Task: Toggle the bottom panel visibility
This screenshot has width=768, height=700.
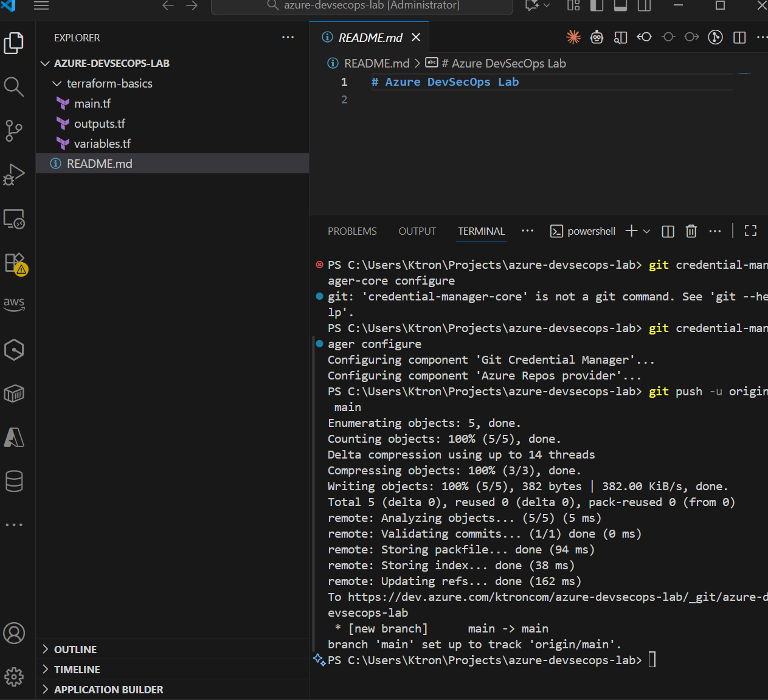Action: point(620,5)
